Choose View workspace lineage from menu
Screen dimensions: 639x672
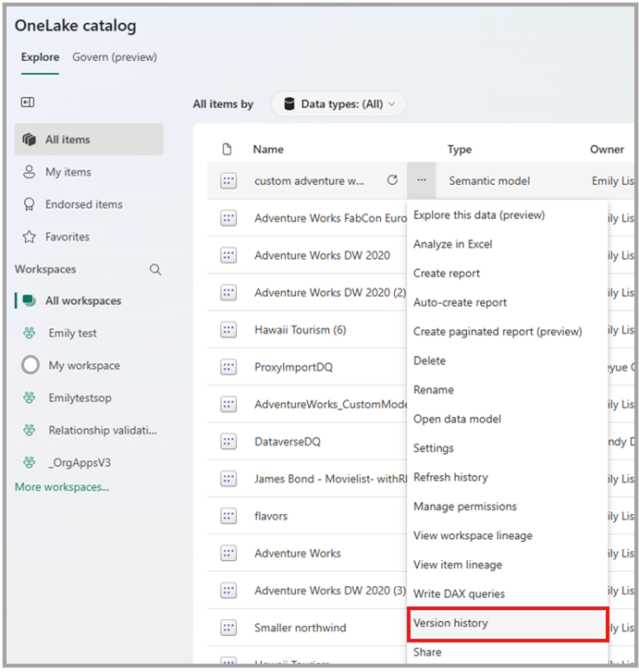508,535
